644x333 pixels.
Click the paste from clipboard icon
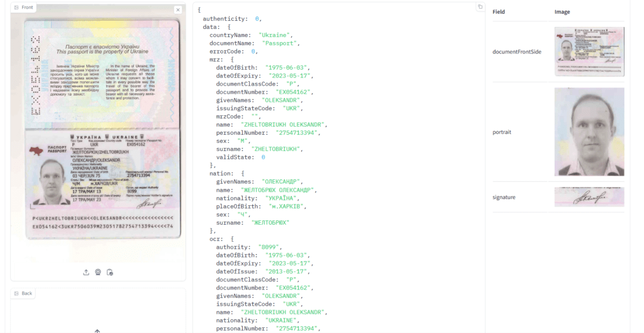(x=110, y=273)
